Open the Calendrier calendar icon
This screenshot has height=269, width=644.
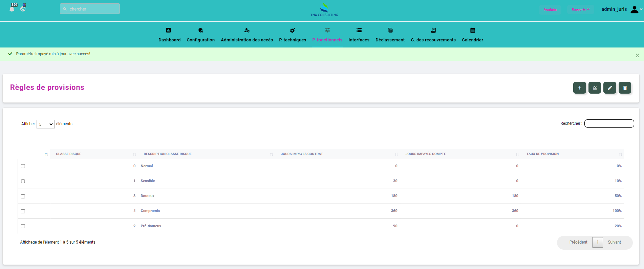tap(472, 31)
